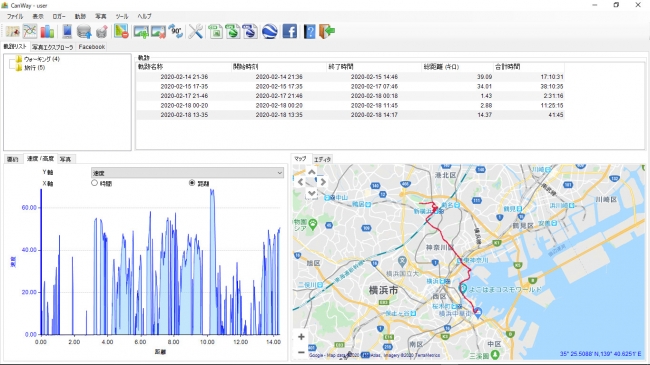Open the bar chart statistics icon

point(47,32)
